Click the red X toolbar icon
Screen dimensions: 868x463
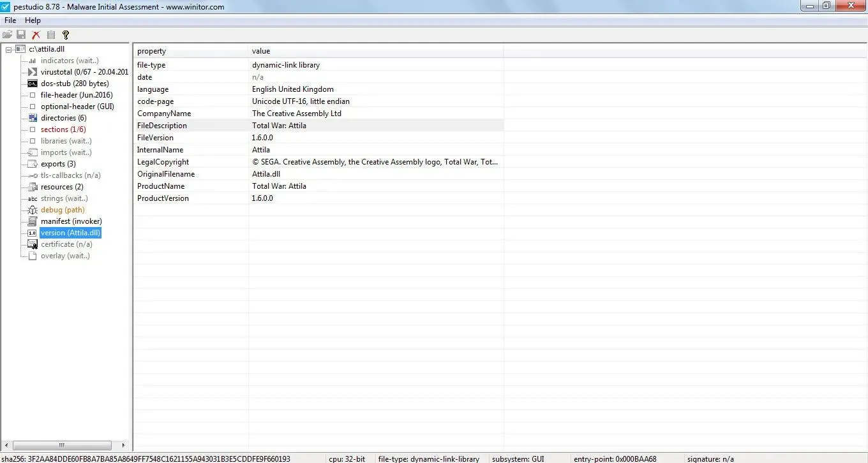[36, 35]
